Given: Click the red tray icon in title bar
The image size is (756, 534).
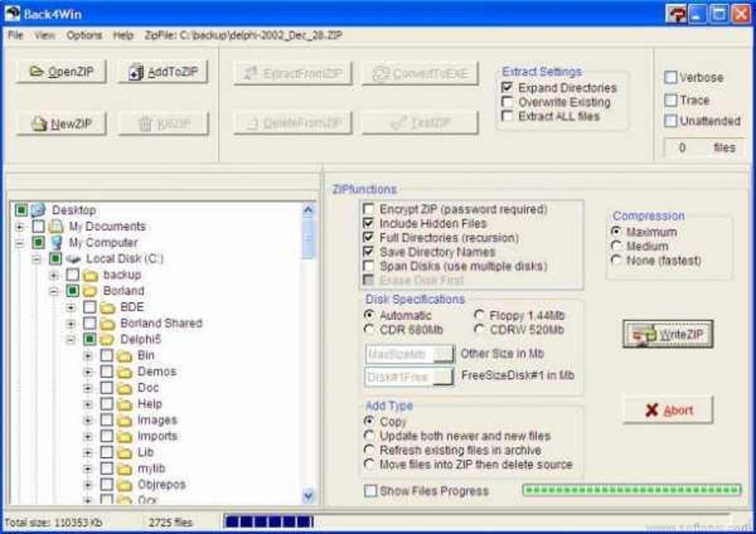Looking at the screenshot, I should click(676, 13).
